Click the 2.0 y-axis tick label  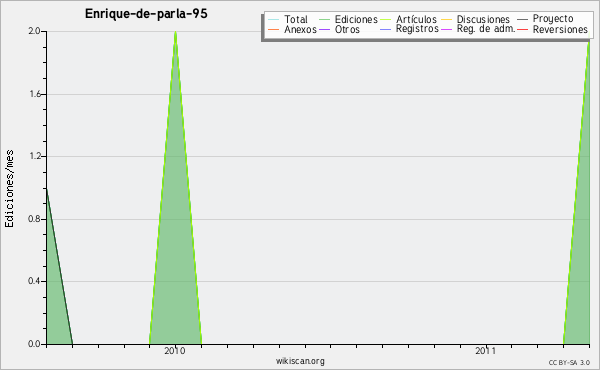pyautogui.click(x=34, y=31)
